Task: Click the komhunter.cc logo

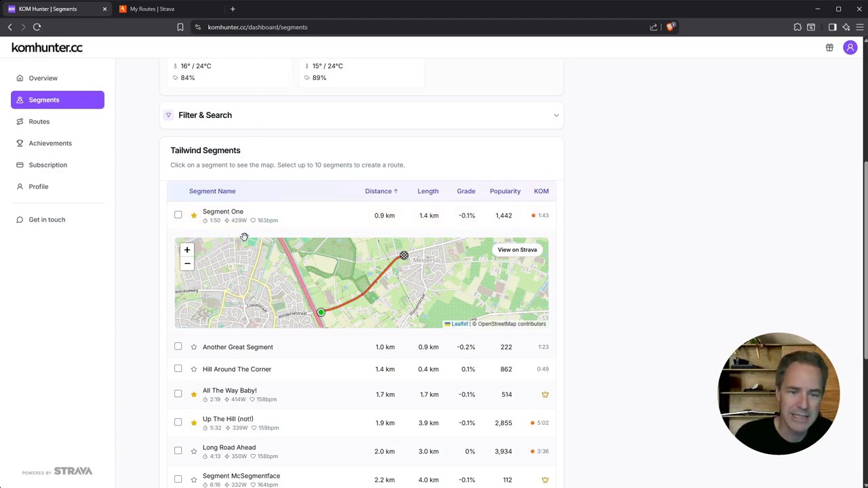Action: 47,47
